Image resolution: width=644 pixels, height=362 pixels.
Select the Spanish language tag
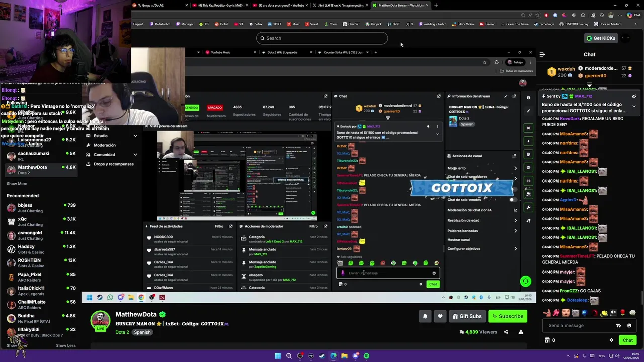coord(142,332)
